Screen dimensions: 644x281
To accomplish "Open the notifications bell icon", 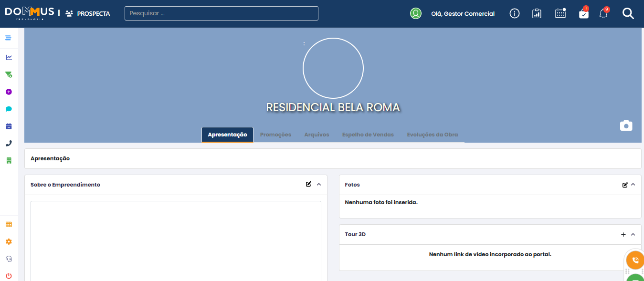I will 603,14.
